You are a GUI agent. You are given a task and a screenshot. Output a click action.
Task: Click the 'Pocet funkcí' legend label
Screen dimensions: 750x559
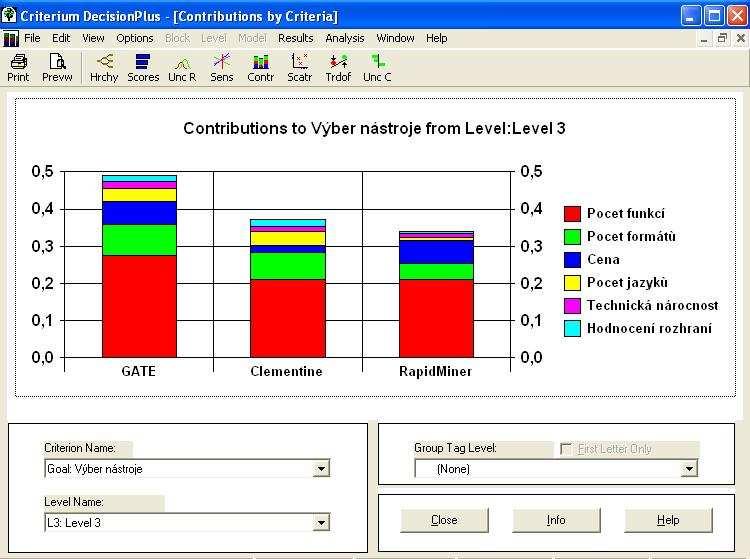626,214
